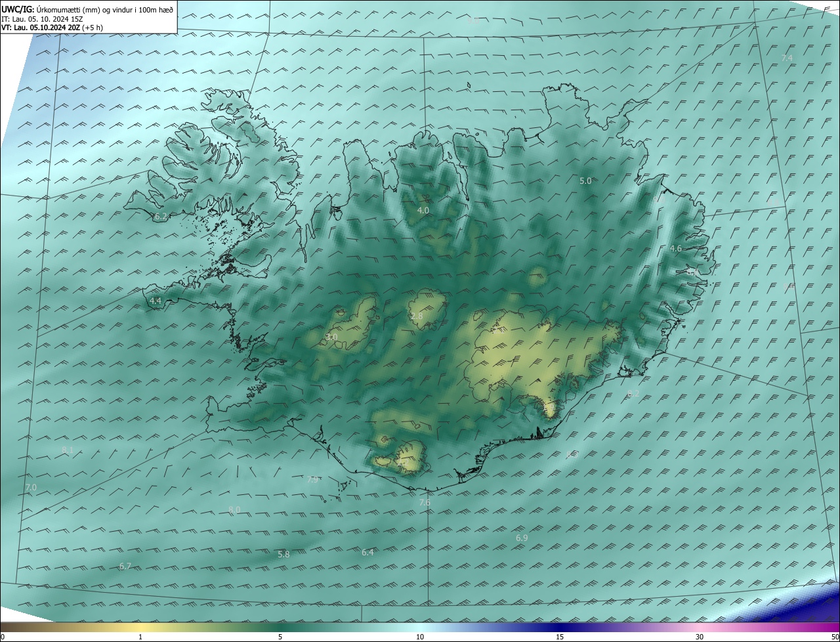Image resolution: width=840 pixels, height=642 pixels.
Task: Click the 7.0 value label on the map
Action: tap(31, 487)
